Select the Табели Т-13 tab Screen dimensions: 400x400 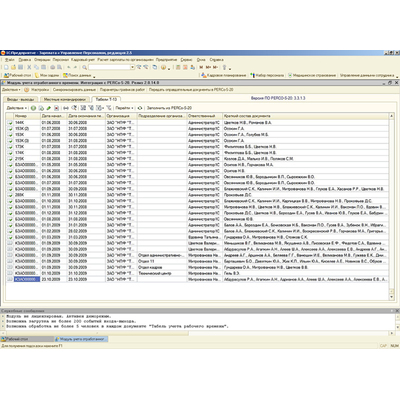[x=106, y=99]
